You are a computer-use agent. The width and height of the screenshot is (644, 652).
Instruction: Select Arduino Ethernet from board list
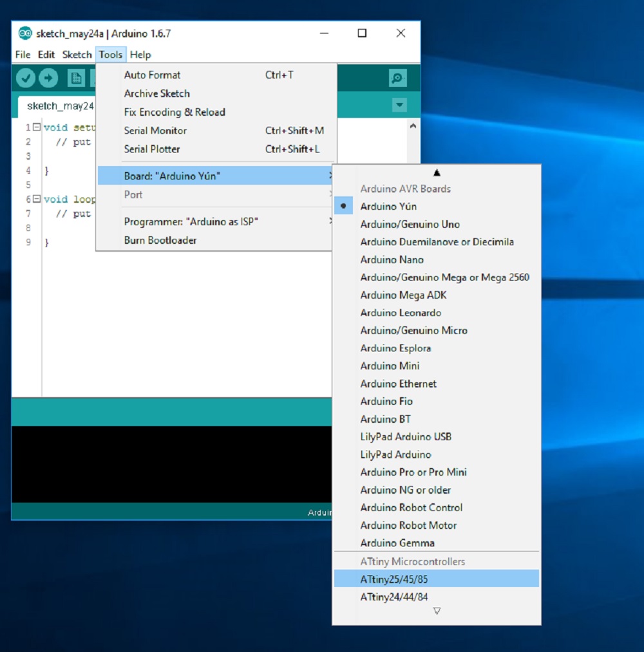click(437, 384)
